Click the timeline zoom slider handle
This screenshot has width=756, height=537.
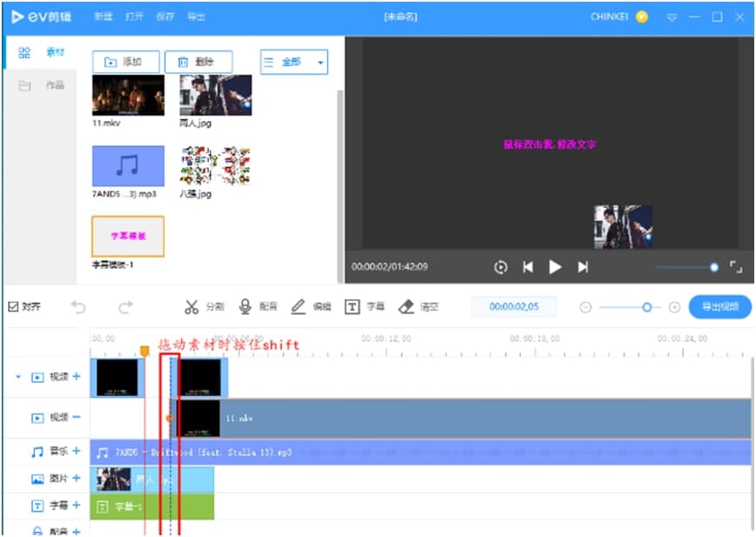tap(646, 307)
